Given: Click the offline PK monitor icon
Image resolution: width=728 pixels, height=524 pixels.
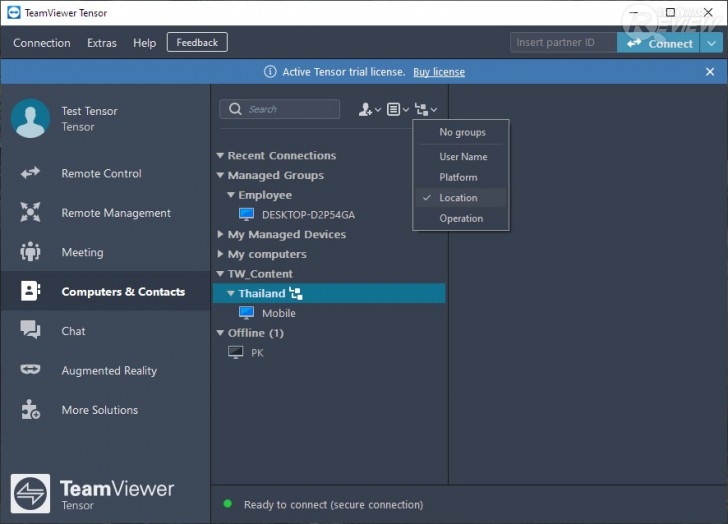Looking at the screenshot, I should (235, 352).
